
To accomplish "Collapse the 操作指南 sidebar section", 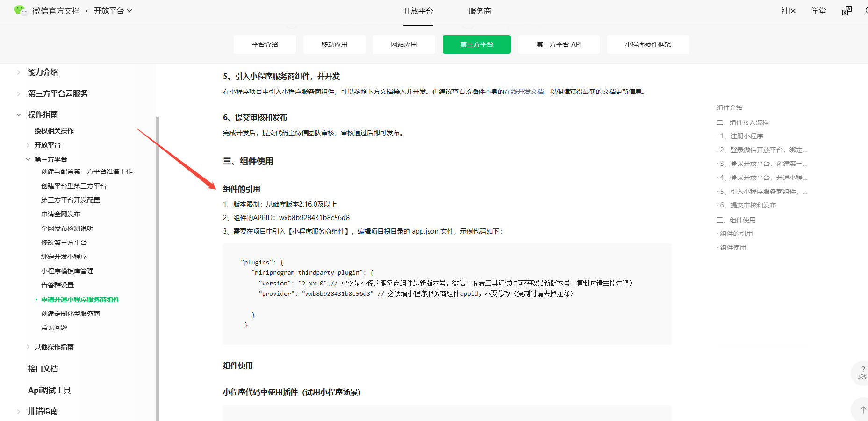I will pos(19,115).
